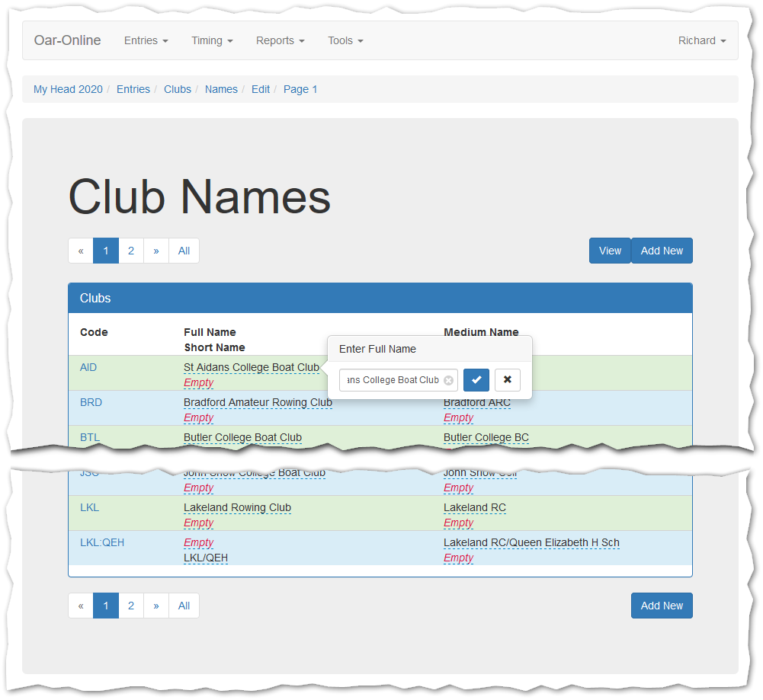Click the Oar-Online brand link
763x700 pixels.
coord(68,40)
